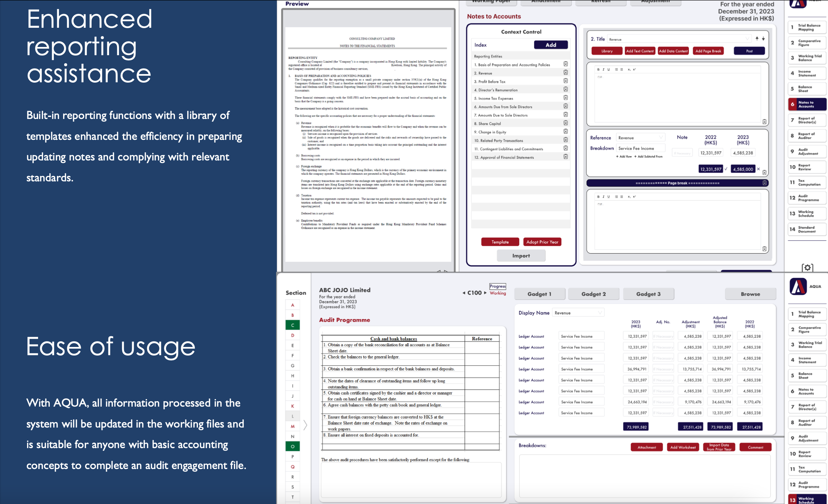Image resolution: width=828 pixels, height=504 pixels.
Task: Open the Title Revenue dropdown
Action: (x=747, y=39)
